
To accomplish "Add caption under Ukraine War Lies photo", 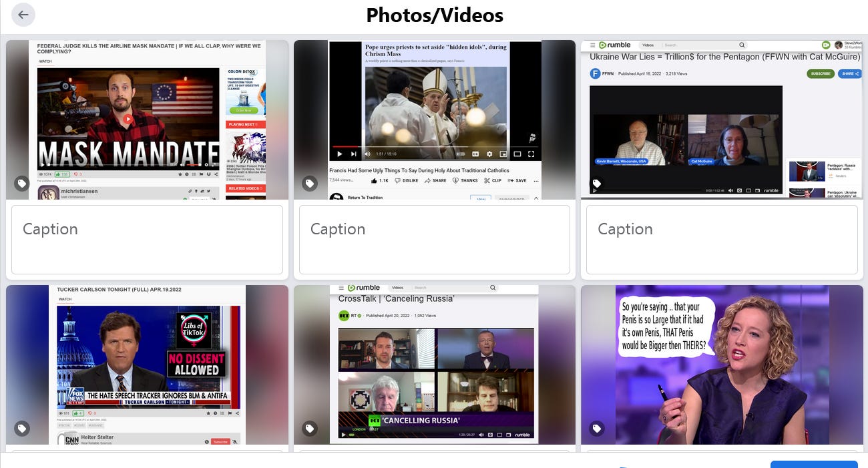I will point(722,239).
